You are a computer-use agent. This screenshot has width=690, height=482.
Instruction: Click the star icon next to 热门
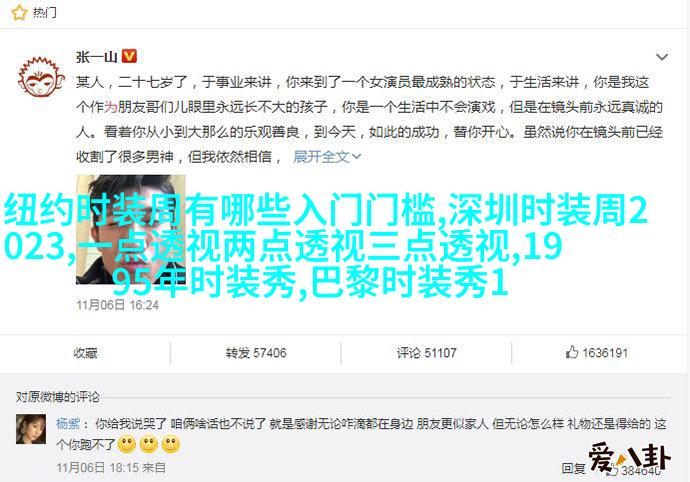pos(19,13)
